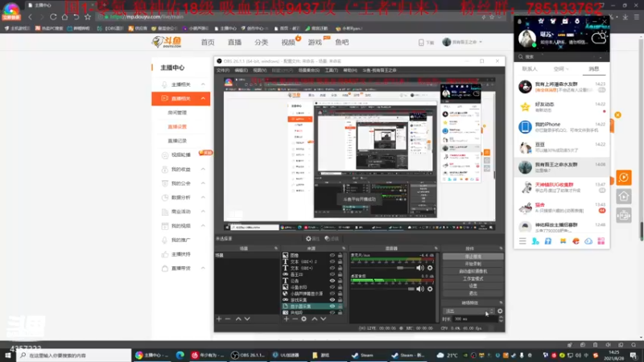Screen dimensions: 644x362
Task: Open 设置 from the OBS controls panel
Action: pyautogui.click(x=473, y=286)
